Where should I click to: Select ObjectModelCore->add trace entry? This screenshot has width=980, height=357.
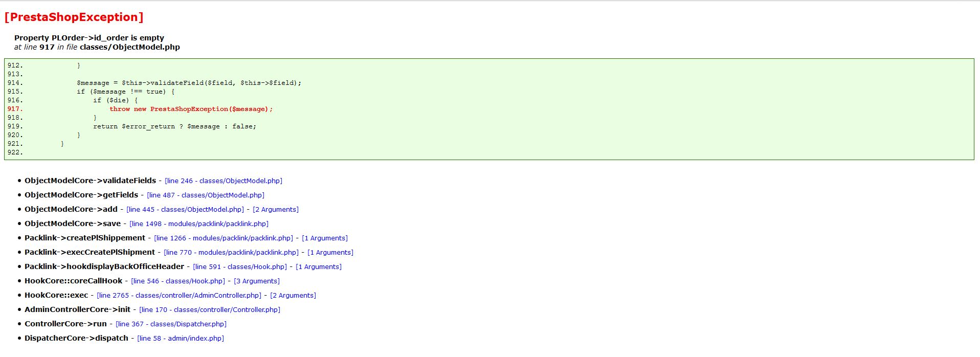[71, 209]
